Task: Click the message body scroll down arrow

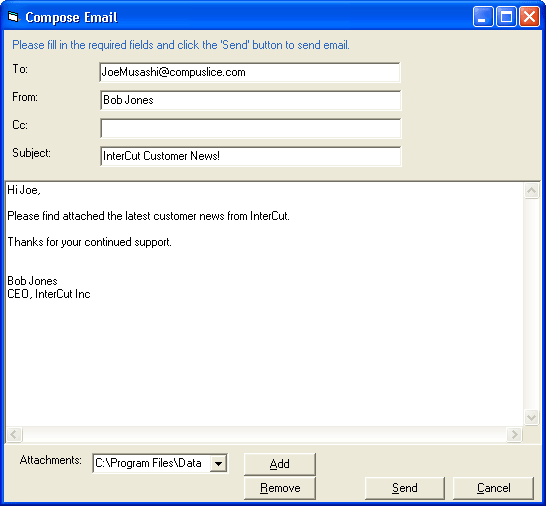Action: click(531, 417)
